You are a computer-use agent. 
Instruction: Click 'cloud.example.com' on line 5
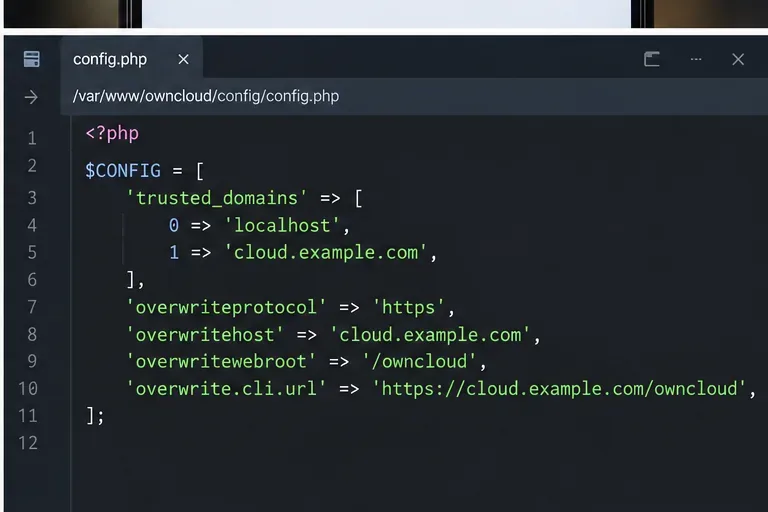click(326, 252)
